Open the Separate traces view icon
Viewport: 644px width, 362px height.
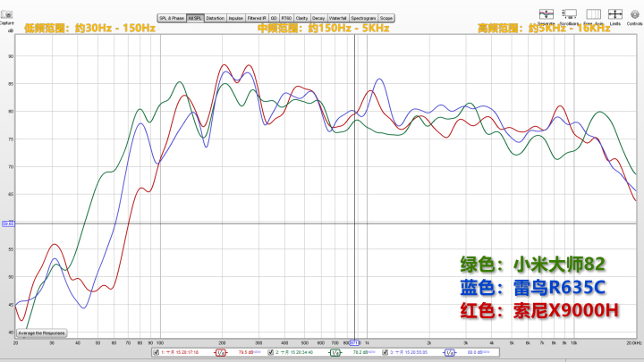point(546,13)
